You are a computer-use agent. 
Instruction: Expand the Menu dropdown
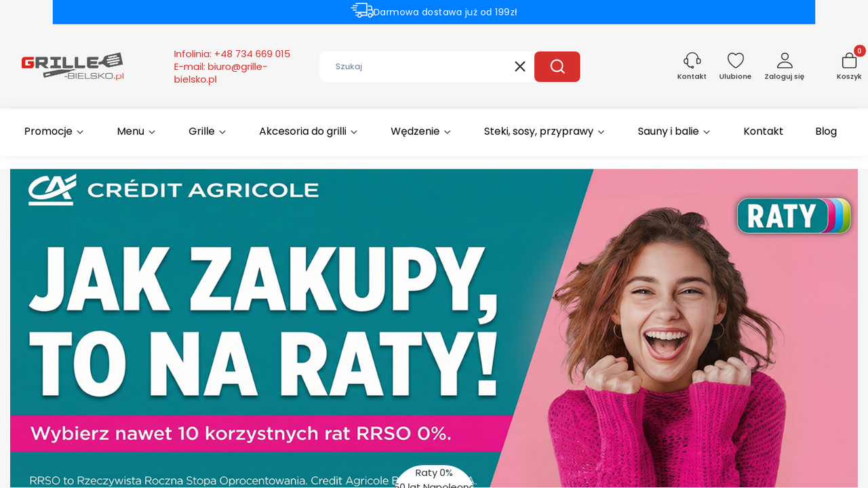136,131
